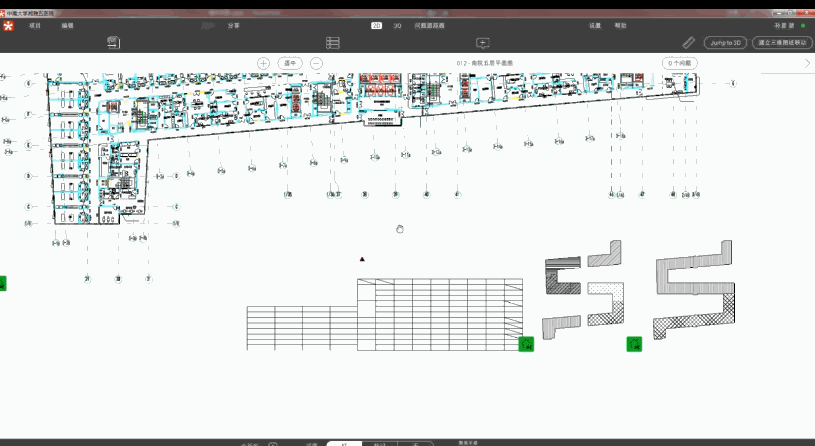Select the highlighted white bottom segment option
The image size is (815, 446).
click(344, 442)
